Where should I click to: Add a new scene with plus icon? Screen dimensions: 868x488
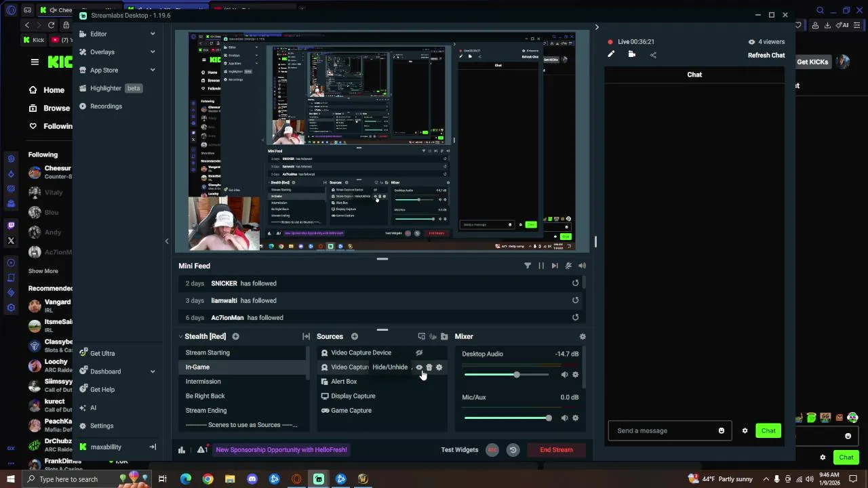click(235, 336)
